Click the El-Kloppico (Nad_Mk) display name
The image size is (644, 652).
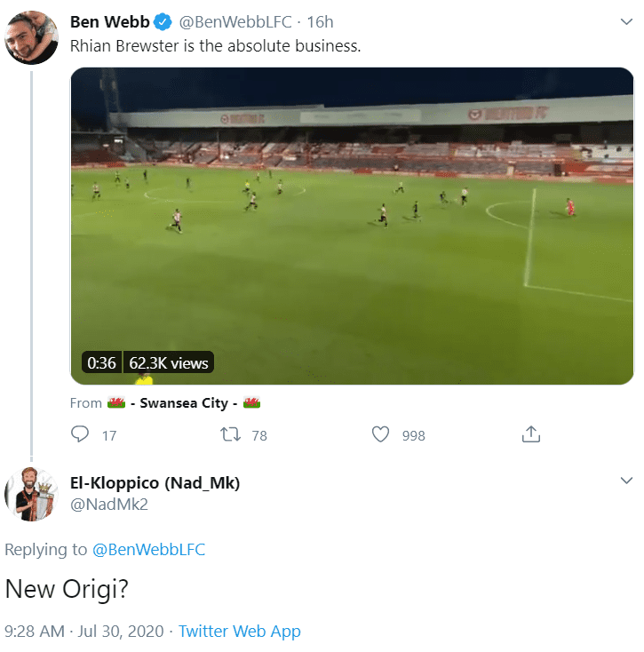coord(155,482)
